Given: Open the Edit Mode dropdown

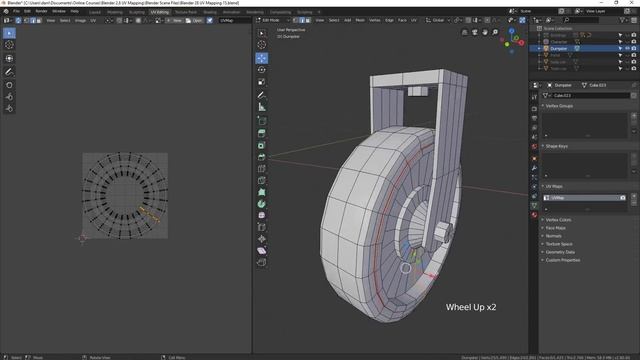Looking at the screenshot, I should click(x=273, y=20).
